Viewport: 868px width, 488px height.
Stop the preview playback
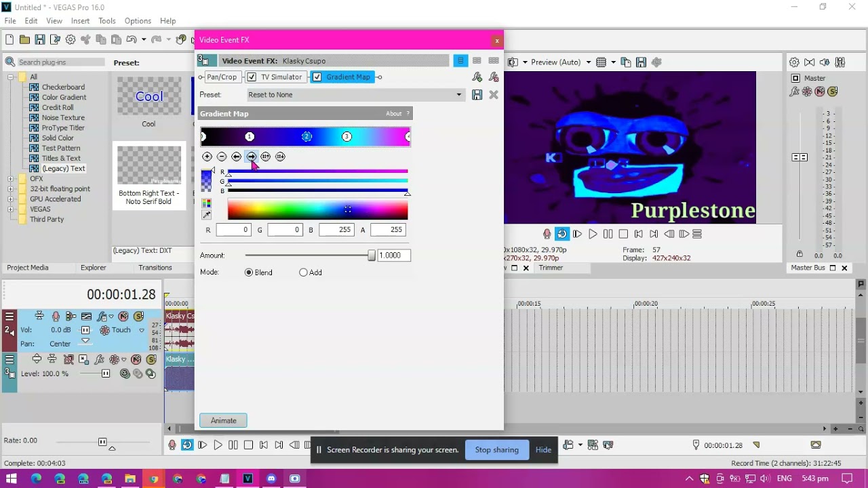(623, 234)
